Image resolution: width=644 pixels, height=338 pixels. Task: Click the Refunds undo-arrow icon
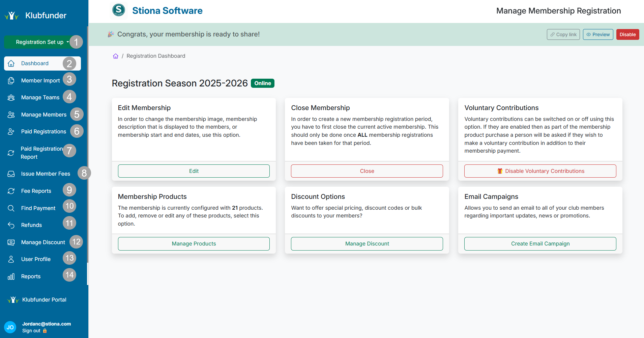11,225
